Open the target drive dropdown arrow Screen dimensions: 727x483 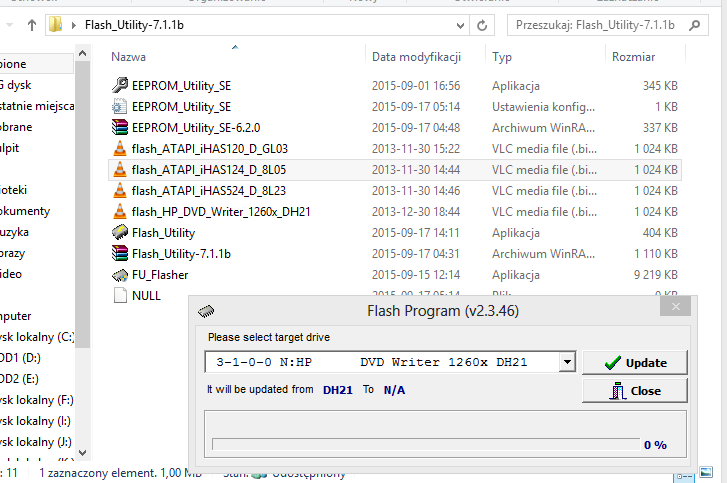(x=567, y=362)
